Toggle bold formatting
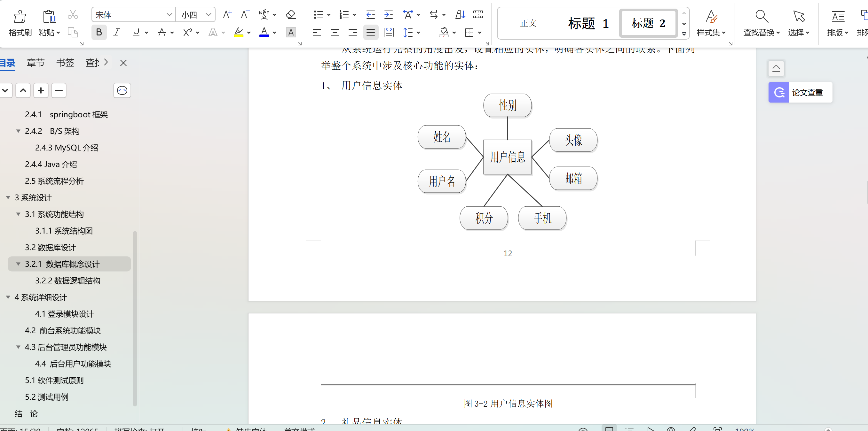 point(99,32)
